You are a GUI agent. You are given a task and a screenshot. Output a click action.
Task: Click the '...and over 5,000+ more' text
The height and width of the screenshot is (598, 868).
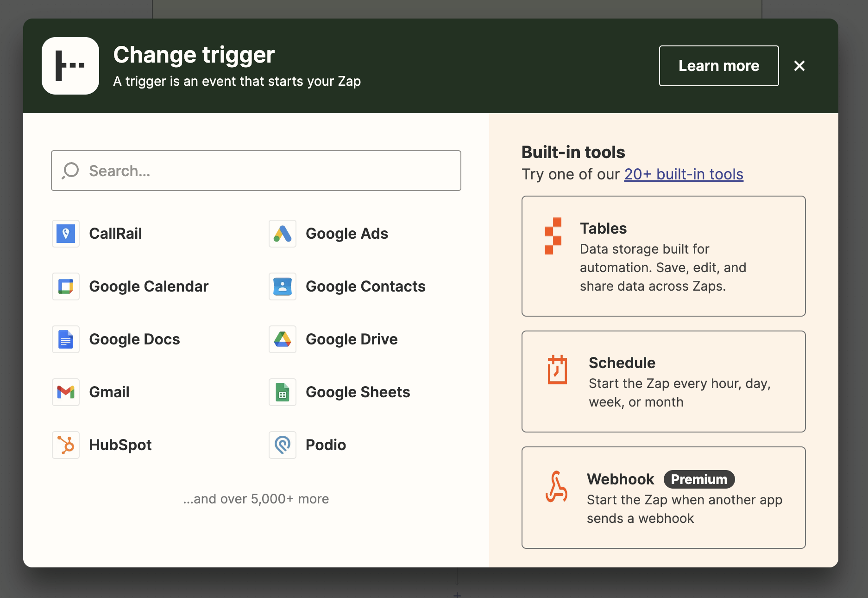(x=256, y=499)
